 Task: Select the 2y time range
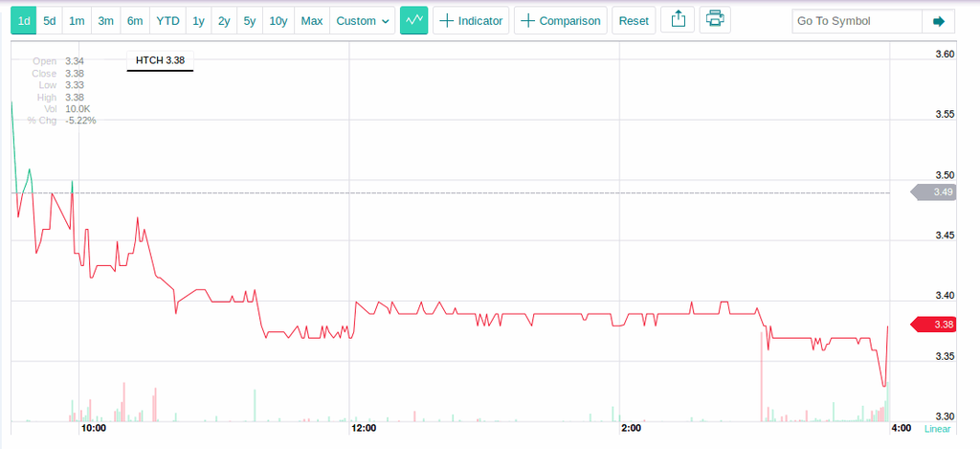click(224, 21)
